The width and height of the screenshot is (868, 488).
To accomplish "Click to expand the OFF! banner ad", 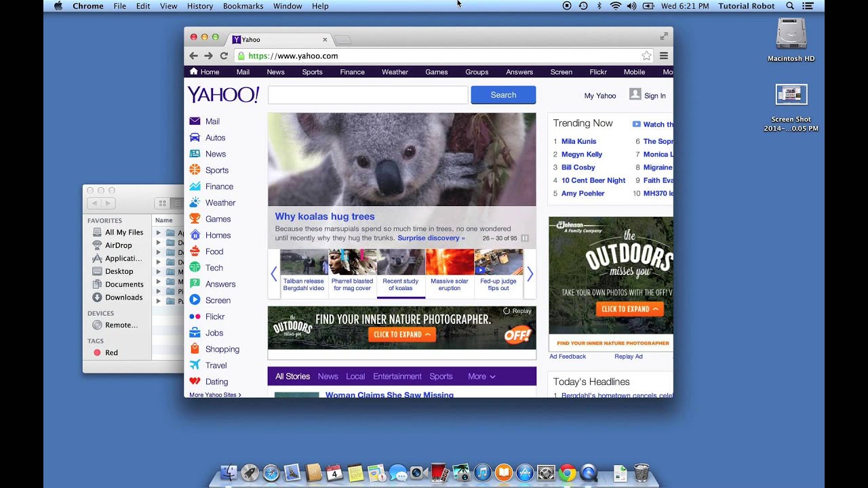I will (403, 334).
